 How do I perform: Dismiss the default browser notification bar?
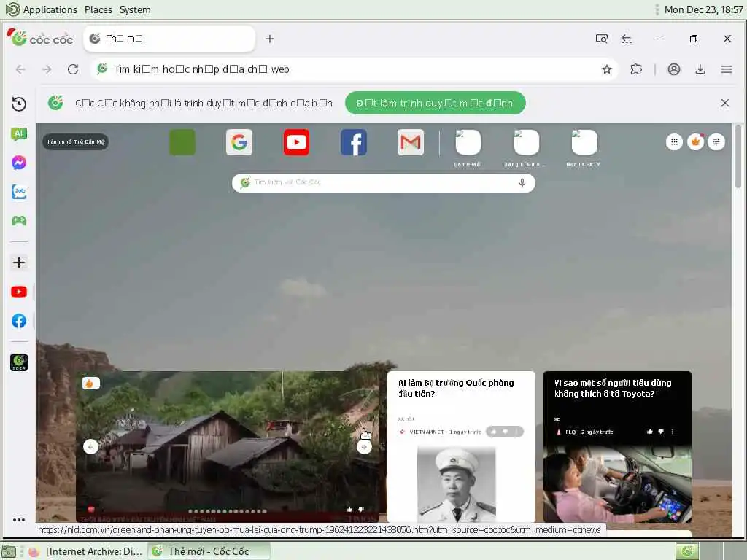[724, 103]
